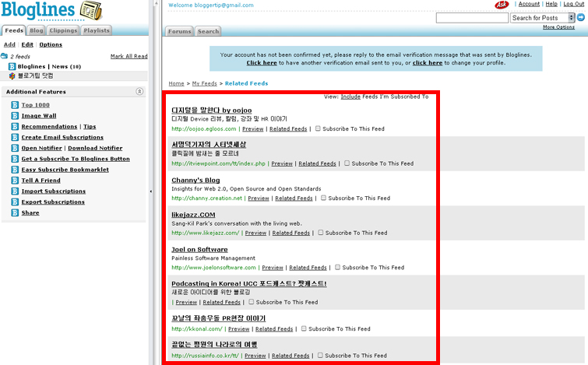Open the Tips link
Screen dimensions: 588x365
tap(90, 127)
